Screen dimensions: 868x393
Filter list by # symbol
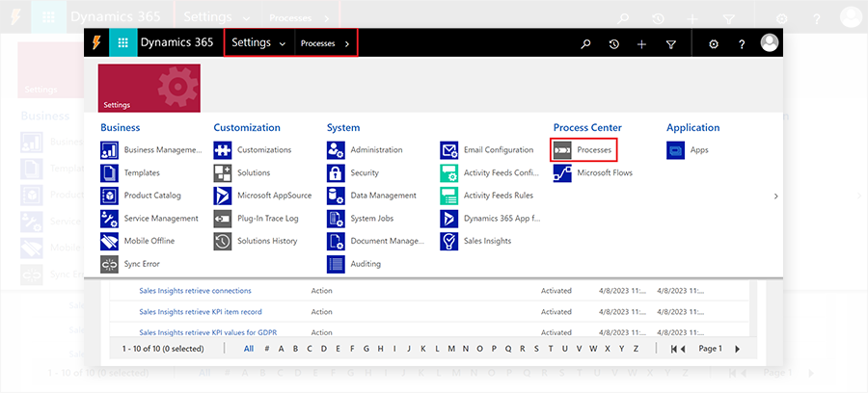pyautogui.click(x=267, y=349)
